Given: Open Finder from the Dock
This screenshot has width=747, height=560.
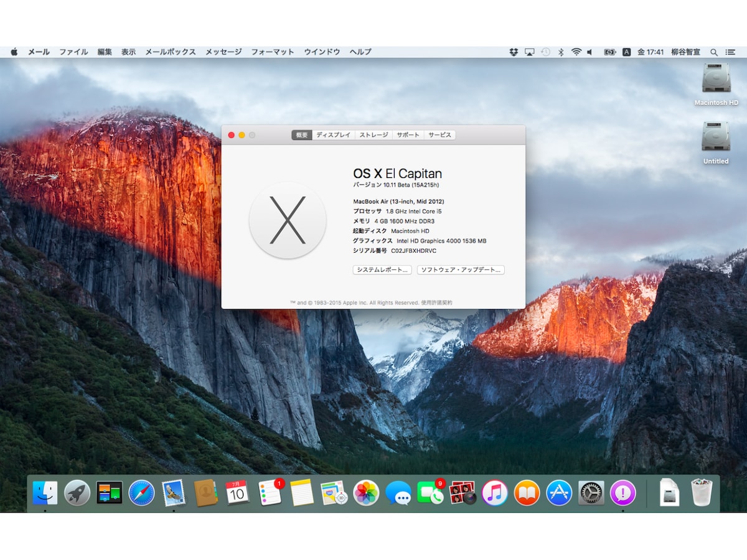Looking at the screenshot, I should tap(45, 493).
